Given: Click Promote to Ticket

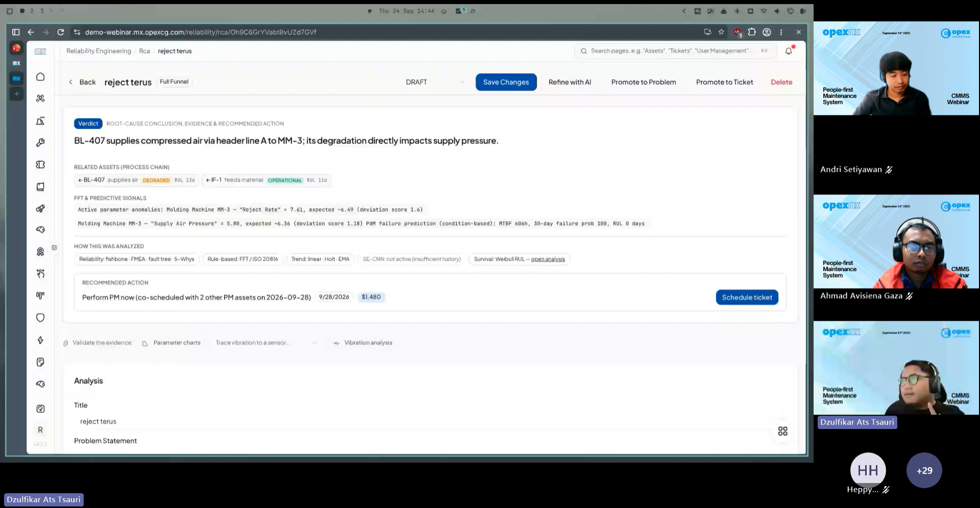Looking at the screenshot, I should (x=724, y=82).
